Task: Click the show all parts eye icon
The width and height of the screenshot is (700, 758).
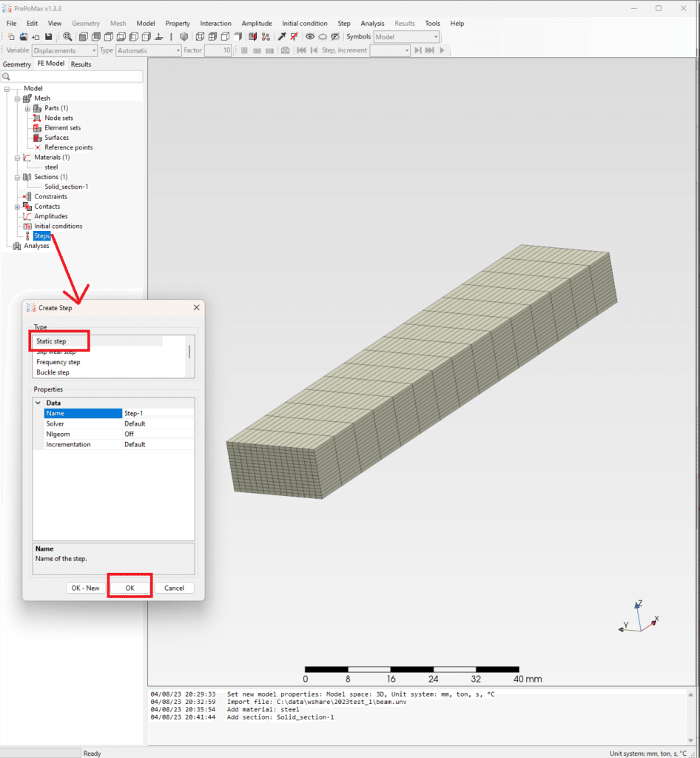Action: click(x=310, y=37)
